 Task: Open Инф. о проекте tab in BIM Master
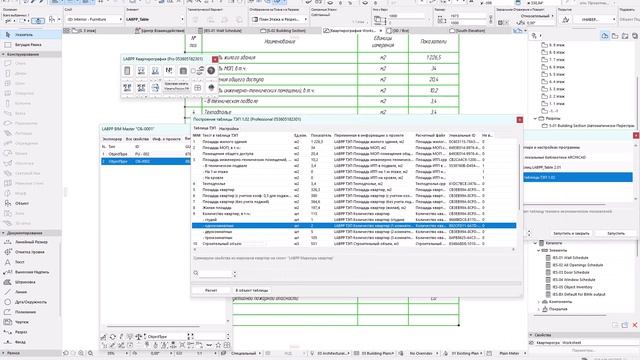pos(166,139)
